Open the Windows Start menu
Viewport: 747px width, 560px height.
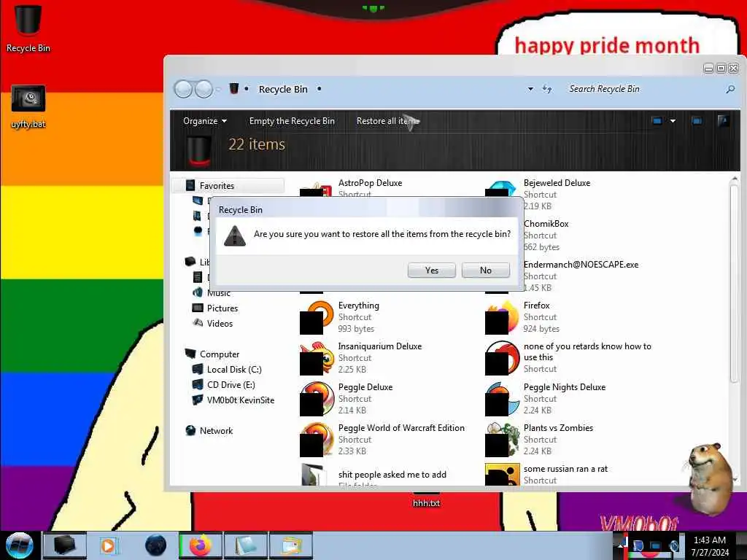pyautogui.click(x=19, y=545)
